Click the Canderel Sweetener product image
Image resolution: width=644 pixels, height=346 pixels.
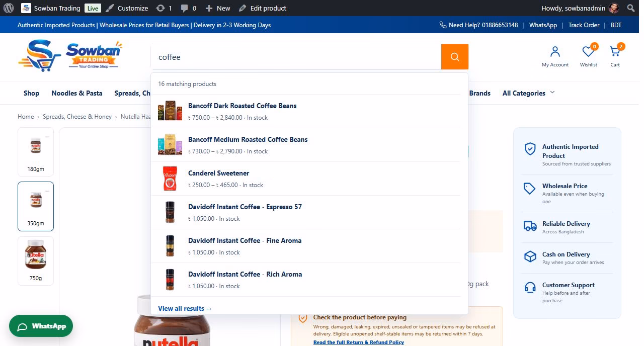click(170, 179)
